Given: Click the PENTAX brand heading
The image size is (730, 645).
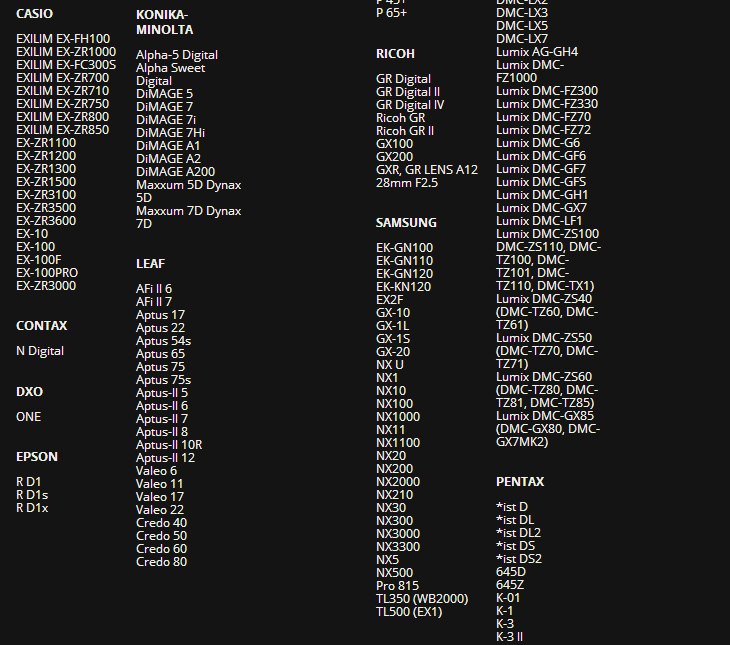Looking at the screenshot, I should pos(520,482).
